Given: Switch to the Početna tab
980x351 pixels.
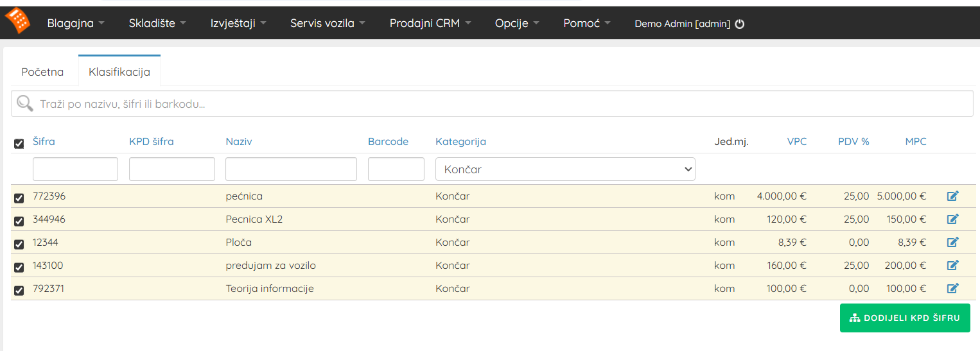Looking at the screenshot, I should click(x=42, y=72).
